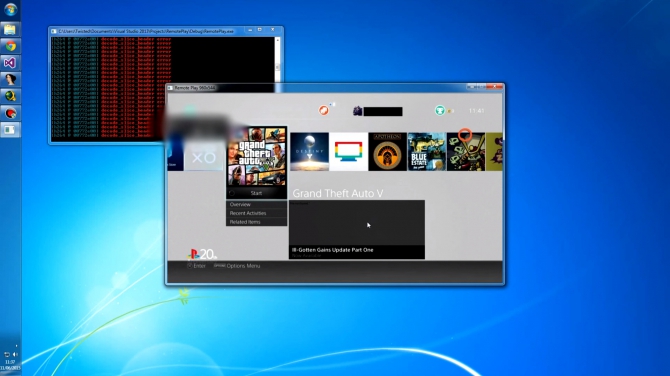Minimize the console window
The height and width of the screenshot is (376, 670).
[250, 30]
